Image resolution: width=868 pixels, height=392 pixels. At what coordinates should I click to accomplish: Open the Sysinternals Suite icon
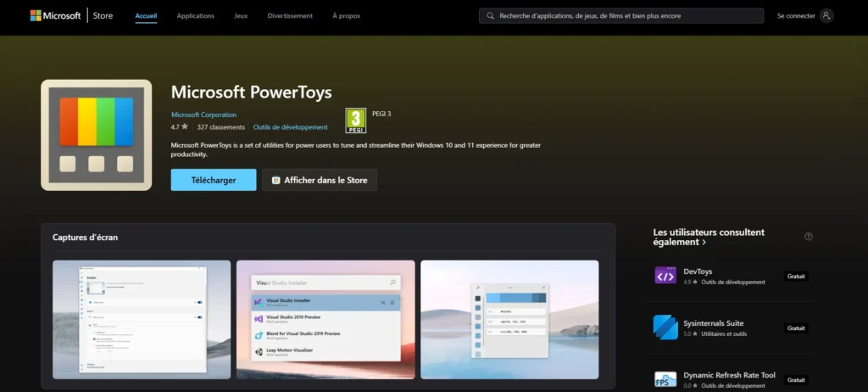pos(665,328)
